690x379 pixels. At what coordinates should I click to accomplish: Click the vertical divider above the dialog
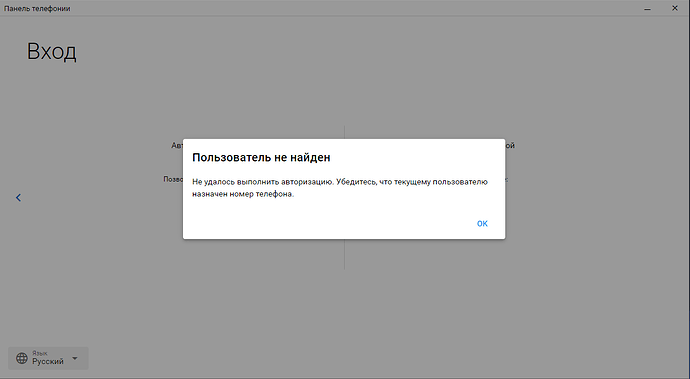(344, 132)
